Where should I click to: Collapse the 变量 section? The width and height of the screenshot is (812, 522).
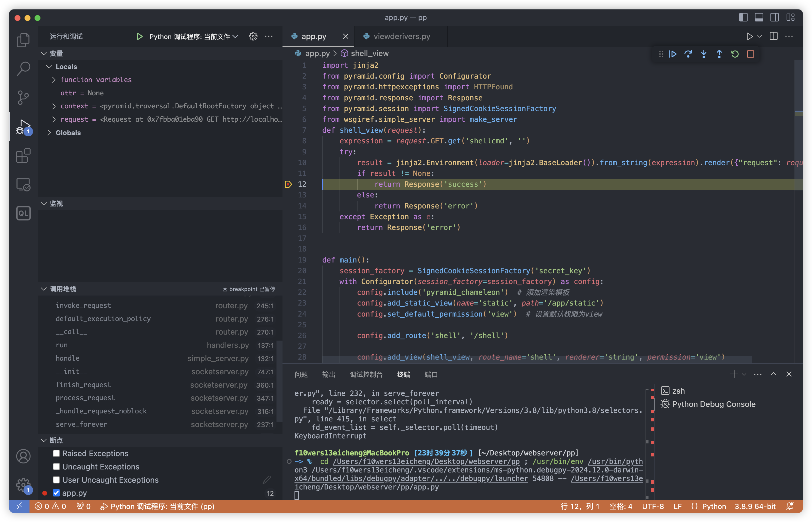tap(44, 54)
